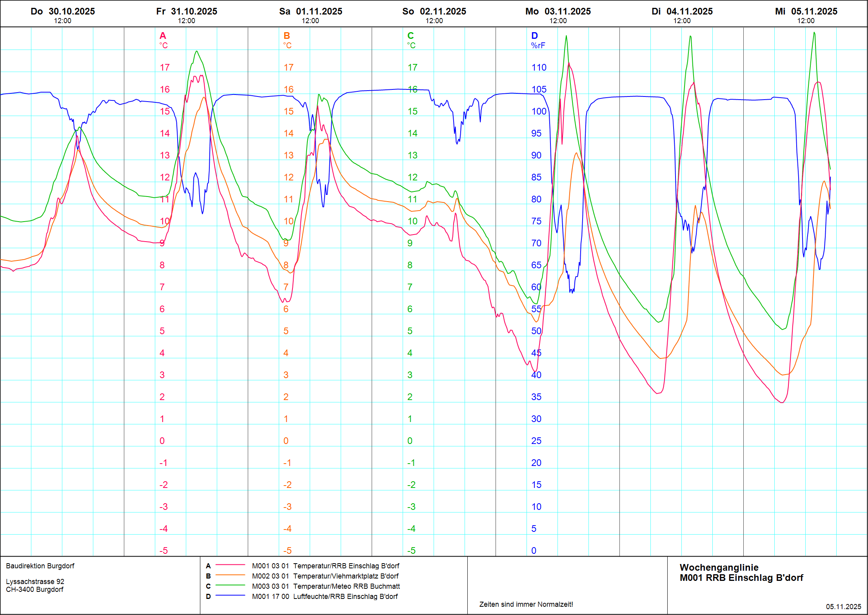
Task: Click the 'Baudirektion Burgdorf' text
Action: [40, 566]
